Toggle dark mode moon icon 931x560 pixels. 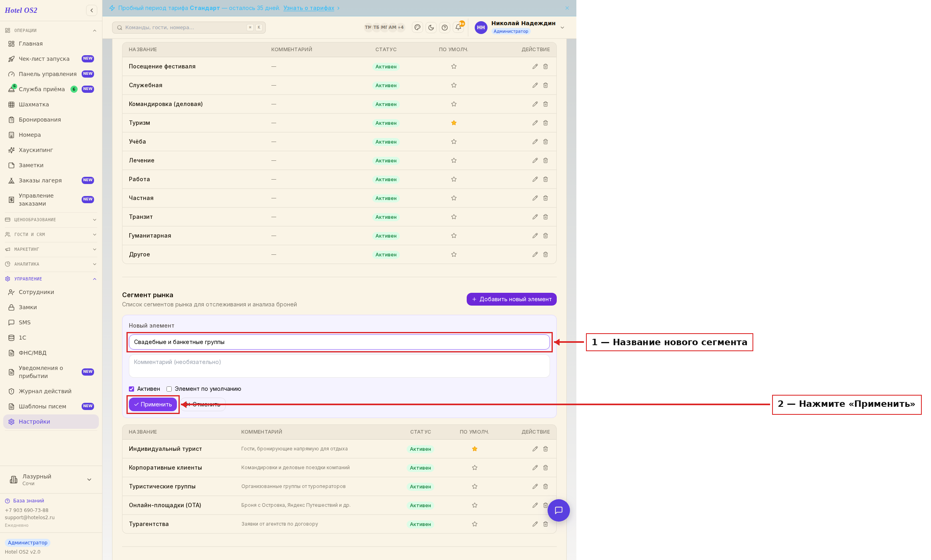[x=431, y=28]
